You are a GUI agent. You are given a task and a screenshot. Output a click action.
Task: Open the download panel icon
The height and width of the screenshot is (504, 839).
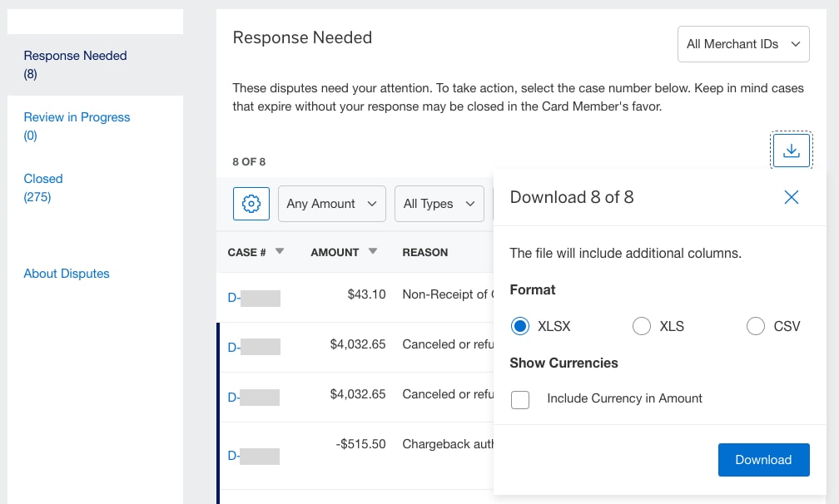point(791,150)
